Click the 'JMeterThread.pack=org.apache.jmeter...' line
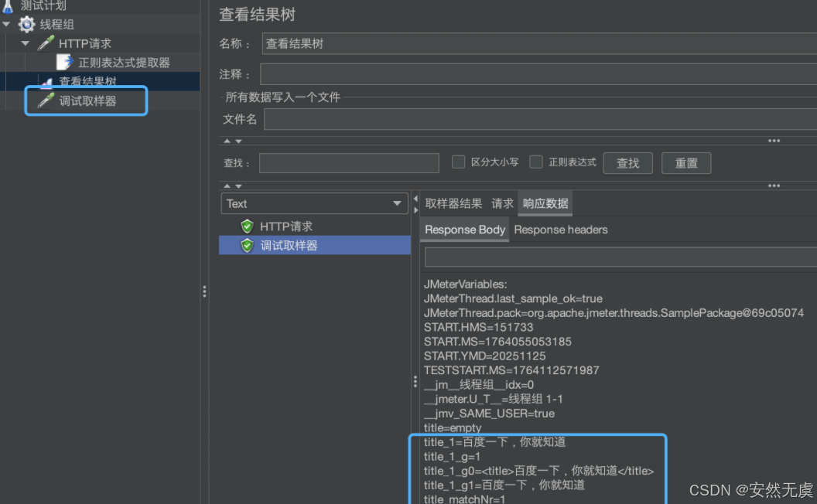The width and height of the screenshot is (817, 504). [614, 313]
